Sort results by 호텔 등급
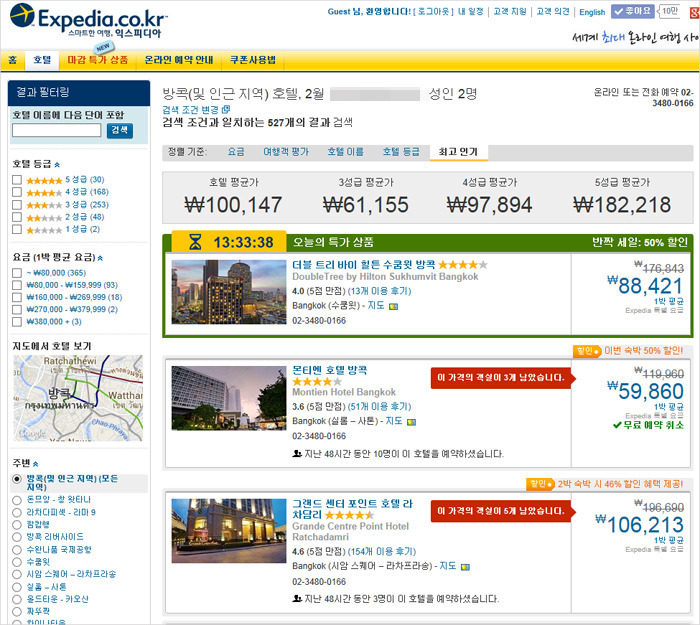The width and height of the screenshot is (700, 625). [401, 152]
